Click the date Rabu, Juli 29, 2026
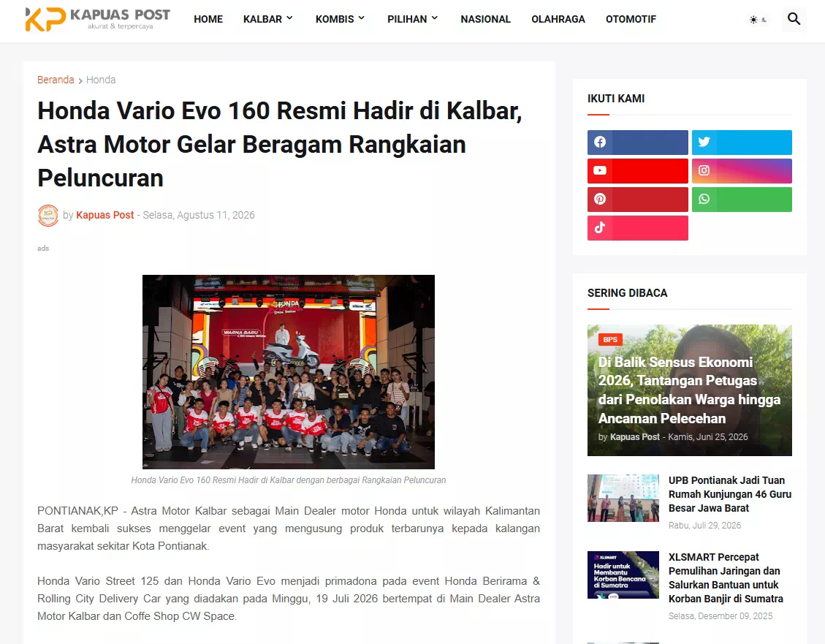Image resolution: width=825 pixels, height=644 pixels. coord(704,526)
